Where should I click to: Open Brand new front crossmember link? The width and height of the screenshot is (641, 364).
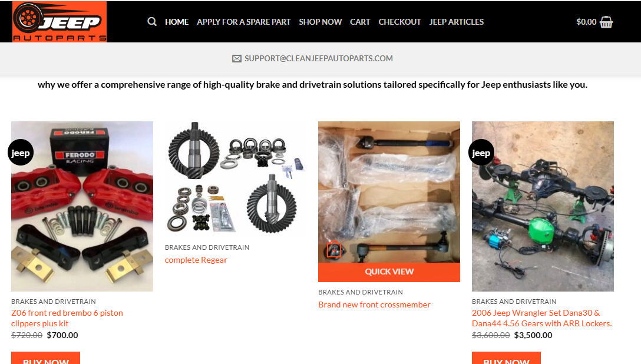pos(374,305)
